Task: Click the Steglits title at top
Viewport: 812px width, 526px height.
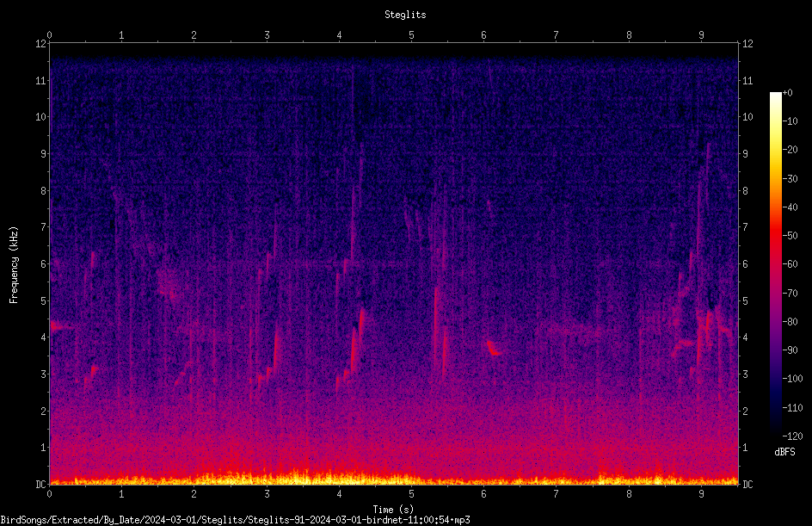Action: (x=405, y=15)
